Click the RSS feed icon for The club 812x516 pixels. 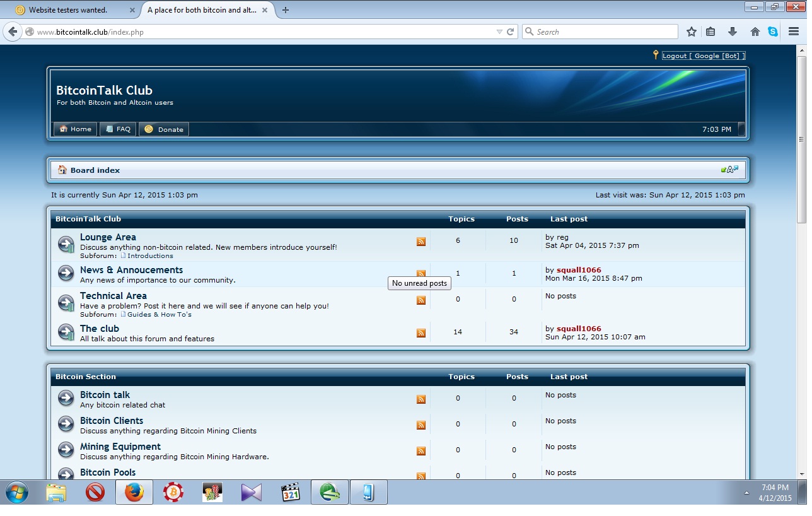421,333
